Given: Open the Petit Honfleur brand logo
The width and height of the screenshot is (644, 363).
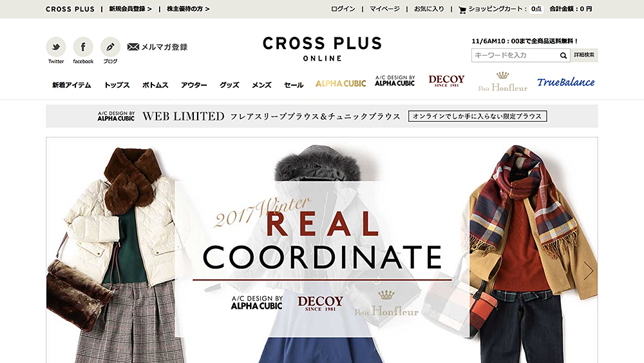Looking at the screenshot, I should 503,82.
